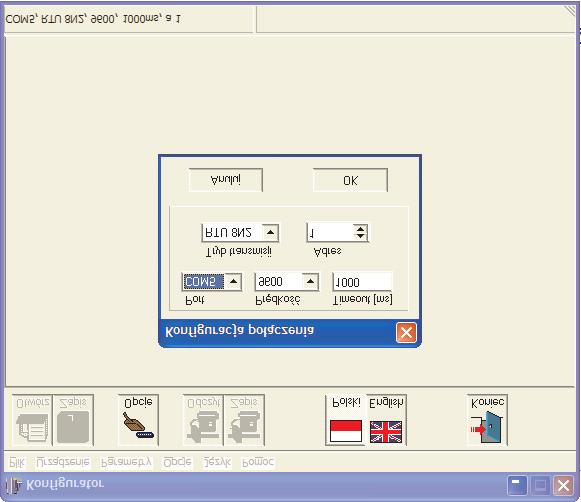Open the Parametry menu
The image size is (581, 502).
[126, 462]
